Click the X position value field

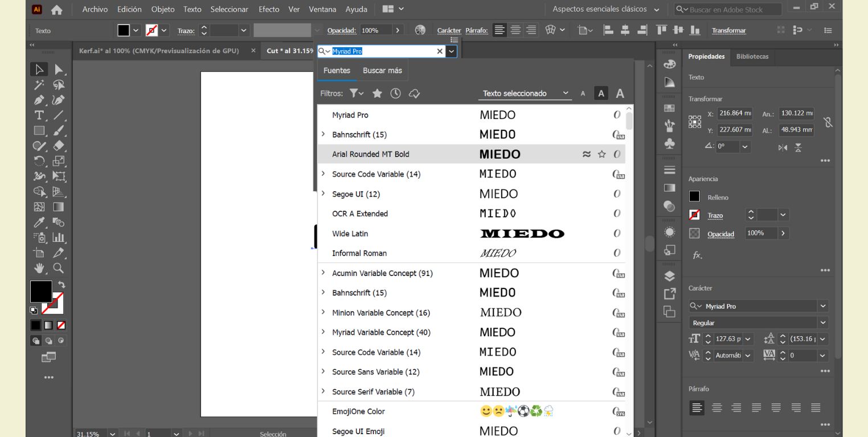[x=735, y=113]
